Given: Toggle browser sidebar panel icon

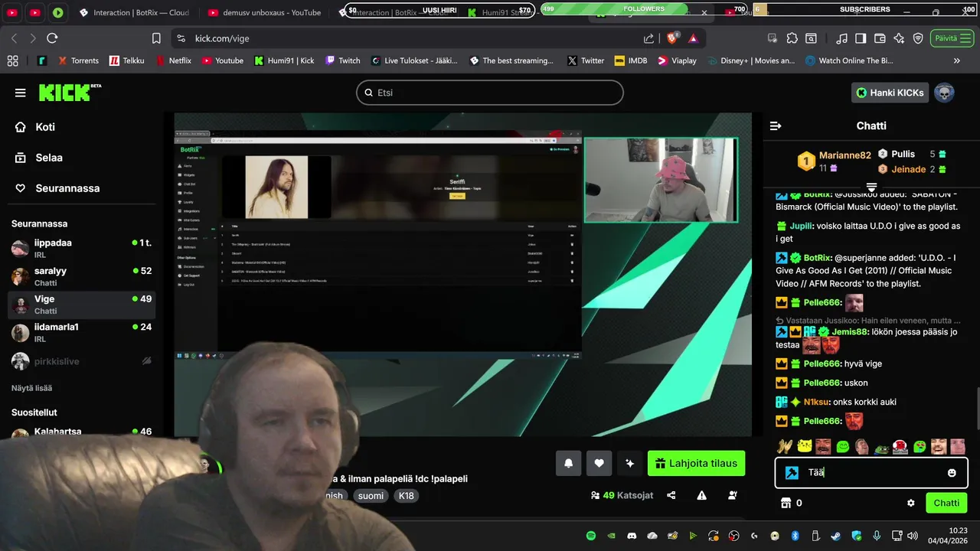Looking at the screenshot, I should click(x=861, y=38).
